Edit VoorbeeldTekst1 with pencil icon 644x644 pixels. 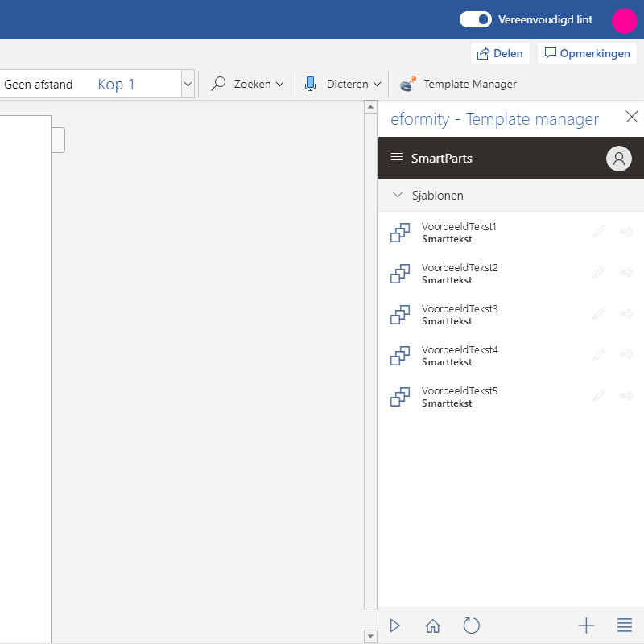(x=599, y=231)
